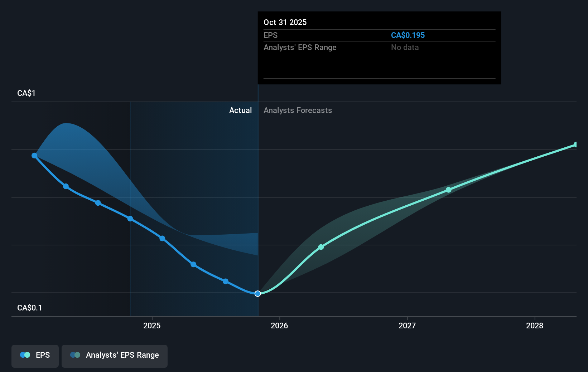Click the 'Analysts Forecasts' label
The image size is (588, 372).
click(x=298, y=111)
